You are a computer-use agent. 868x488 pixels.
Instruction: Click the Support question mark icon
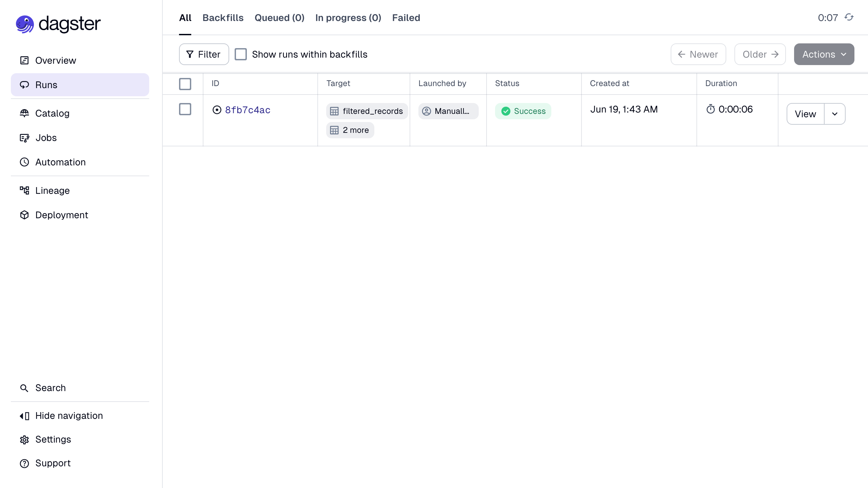coord(24,463)
